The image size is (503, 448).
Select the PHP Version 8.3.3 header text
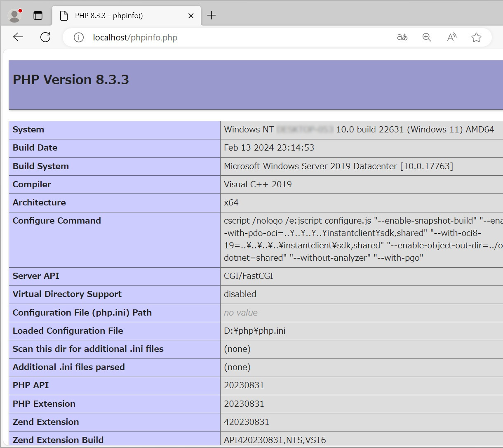(71, 80)
